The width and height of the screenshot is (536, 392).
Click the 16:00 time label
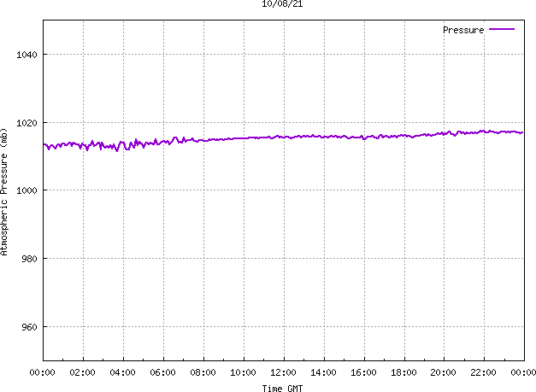coord(363,372)
